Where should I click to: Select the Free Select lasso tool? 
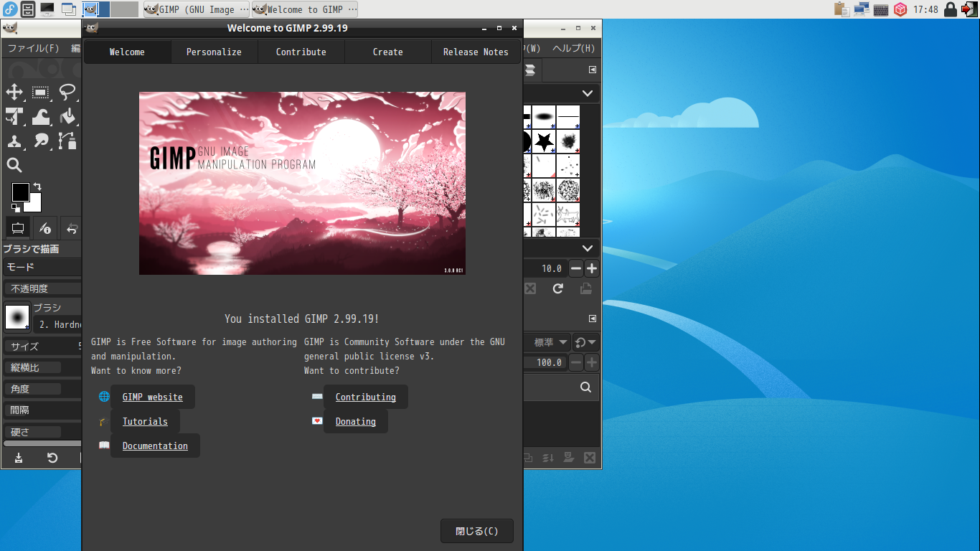coord(67,93)
